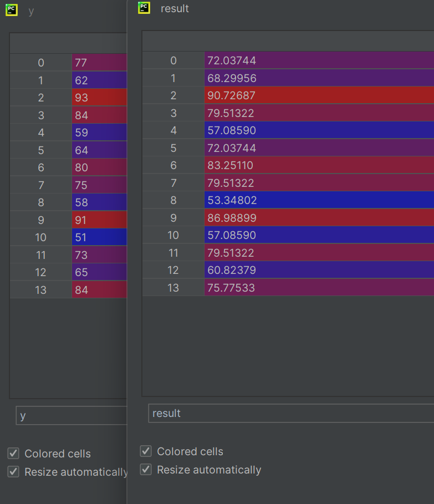Select cell 62 in y window
This screenshot has width=434, height=504.
[100, 80]
